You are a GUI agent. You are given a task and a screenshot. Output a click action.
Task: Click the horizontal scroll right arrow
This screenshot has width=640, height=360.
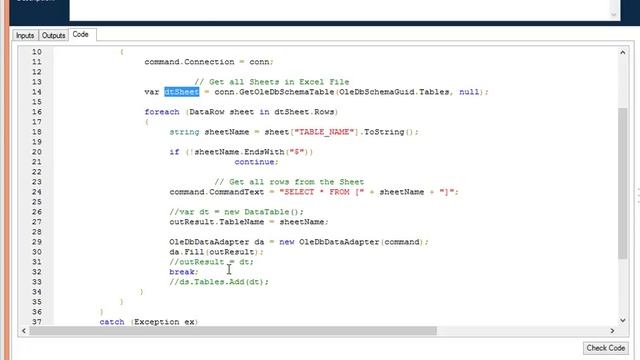[612, 331]
